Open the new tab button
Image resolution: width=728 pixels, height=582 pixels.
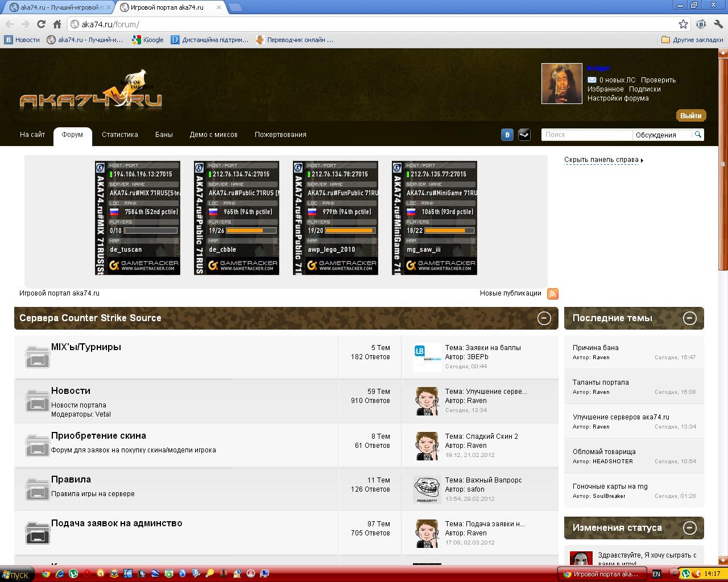[235, 7]
